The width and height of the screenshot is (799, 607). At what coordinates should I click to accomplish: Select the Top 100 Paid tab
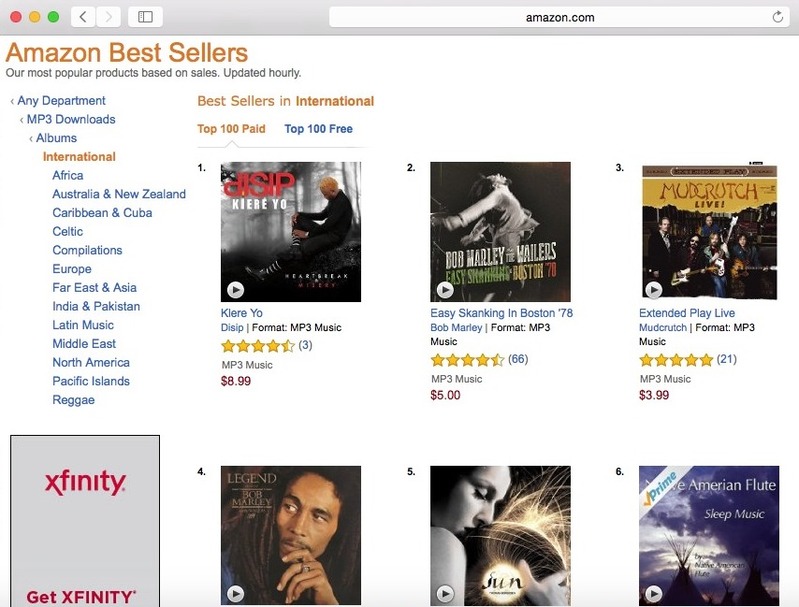(x=231, y=129)
